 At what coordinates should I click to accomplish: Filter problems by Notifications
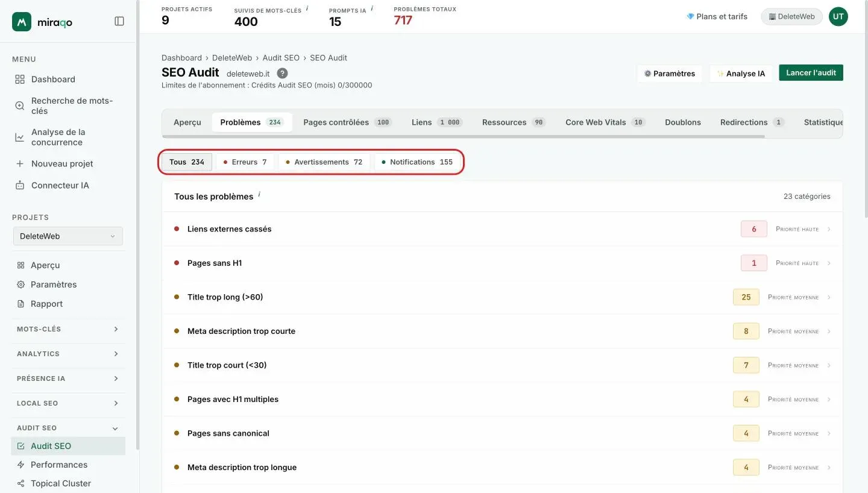418,162
